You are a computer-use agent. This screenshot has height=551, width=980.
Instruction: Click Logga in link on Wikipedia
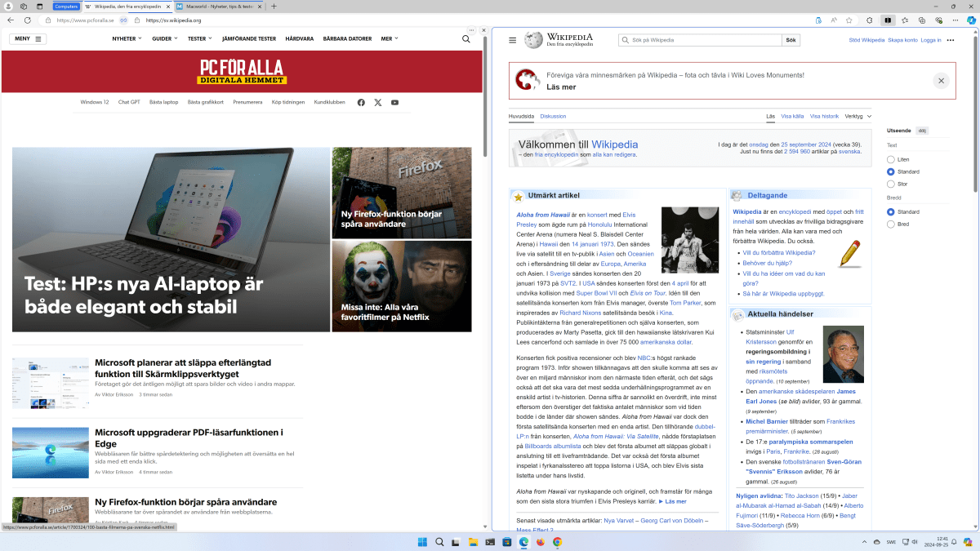pyautogui.click(x=931, y=40)
